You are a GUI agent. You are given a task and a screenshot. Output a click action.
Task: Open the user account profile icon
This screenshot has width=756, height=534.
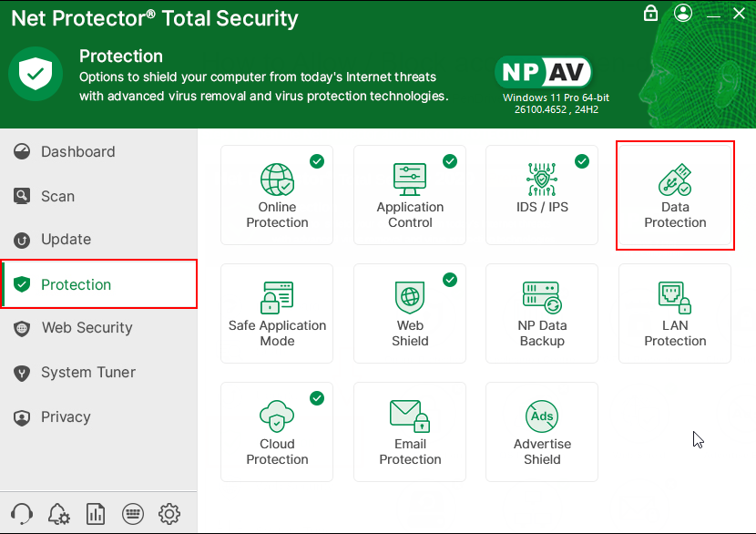684,14
